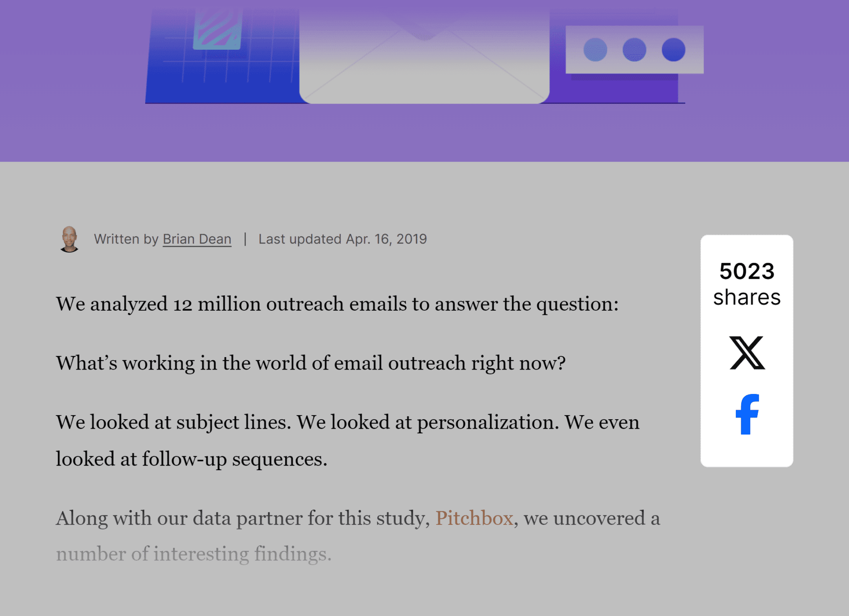
Task: Click the 'number of interesting findings' text
Action: pos(194,553)
